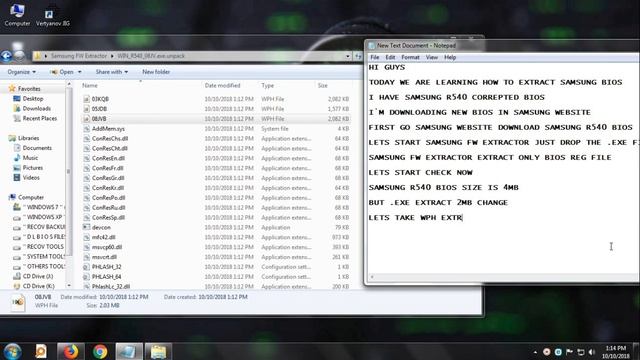Viewport: 640px width, 360px height.
Task: Sort files by Name column
Action: tap(89, 86)
